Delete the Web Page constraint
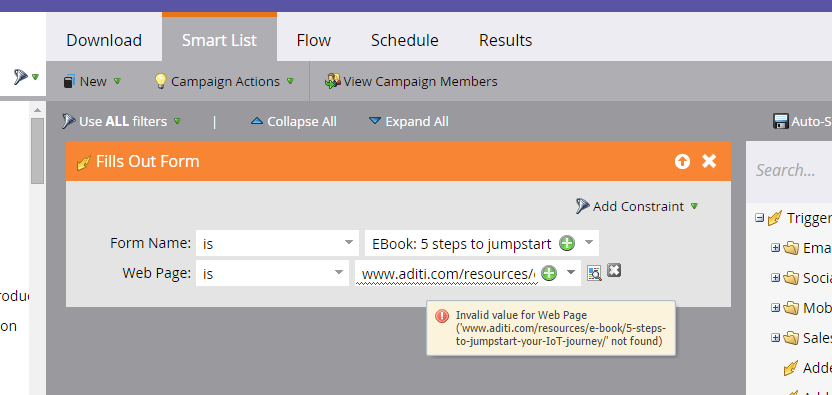 point(613,271)
